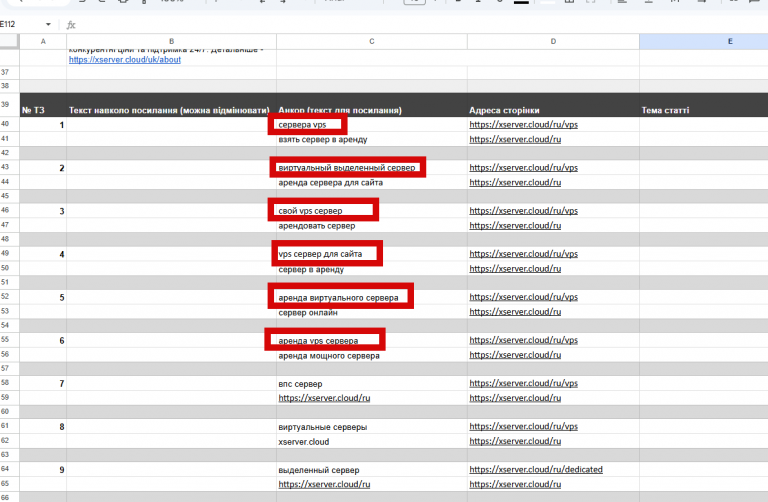Click the select-all corner box of the sheet
Image resolution: width=768 pixels, height=502 pixels.
click(x=9, y=42)
